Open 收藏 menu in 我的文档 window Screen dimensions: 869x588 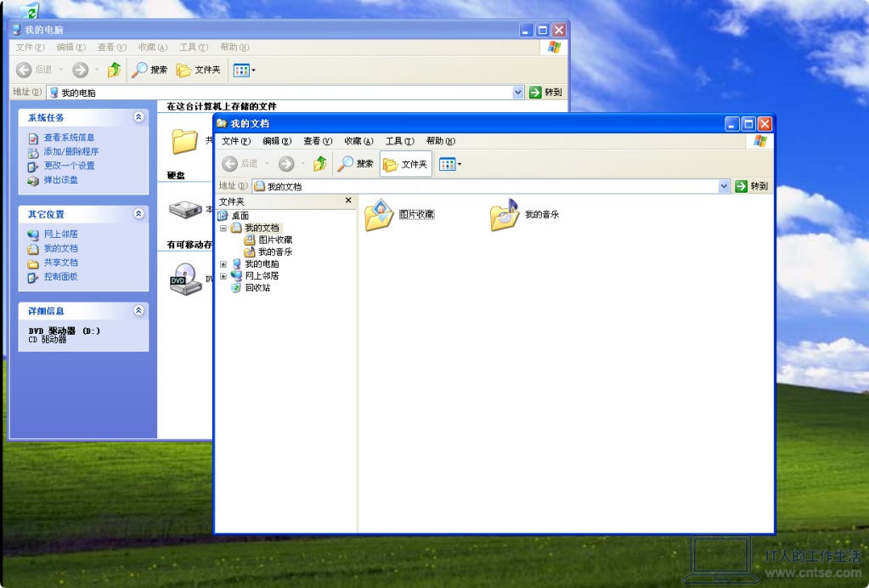pos(358,141)
